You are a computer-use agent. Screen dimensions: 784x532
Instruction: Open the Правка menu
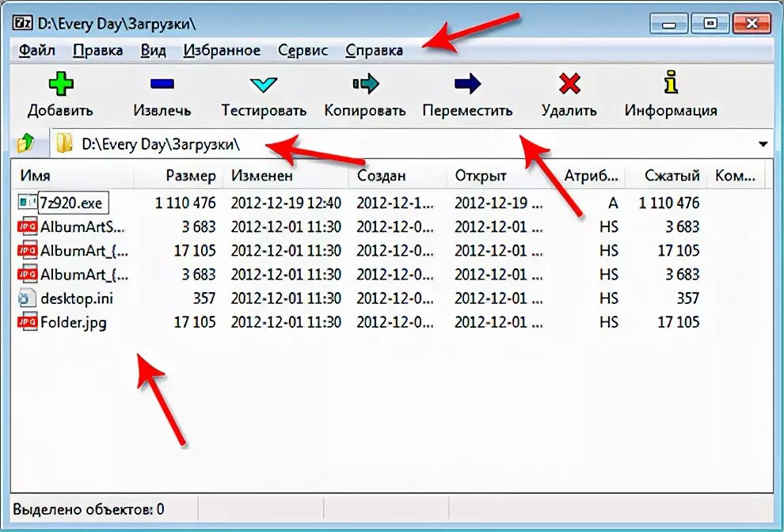coord(98,51)
